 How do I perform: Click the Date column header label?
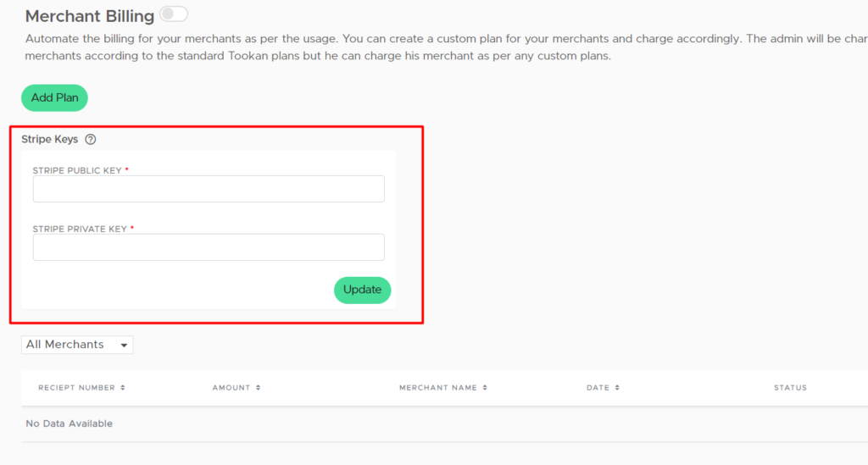click(598, 388)
